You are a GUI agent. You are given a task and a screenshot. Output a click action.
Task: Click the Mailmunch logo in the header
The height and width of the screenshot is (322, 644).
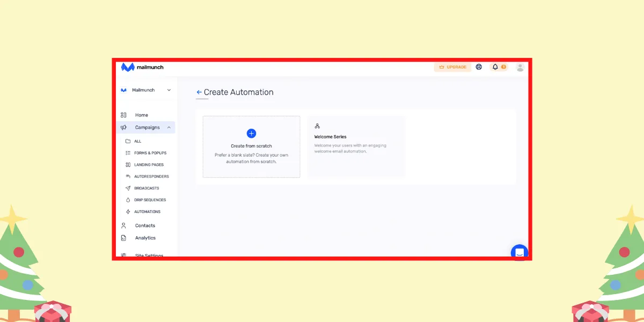[x=142, y=67]
